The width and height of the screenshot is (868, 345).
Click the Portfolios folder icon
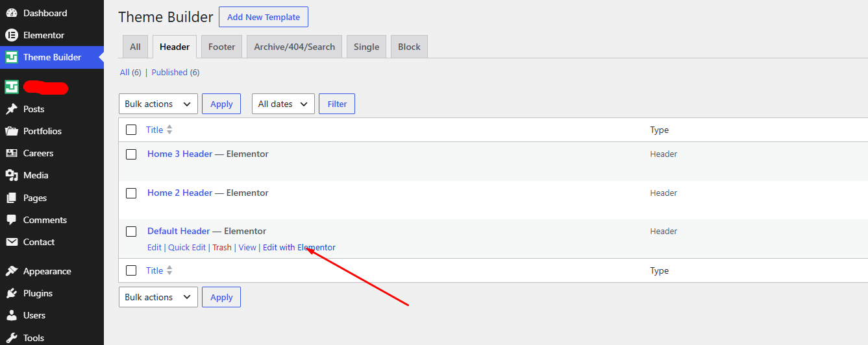pyautogui.click(x=11, y=131)
